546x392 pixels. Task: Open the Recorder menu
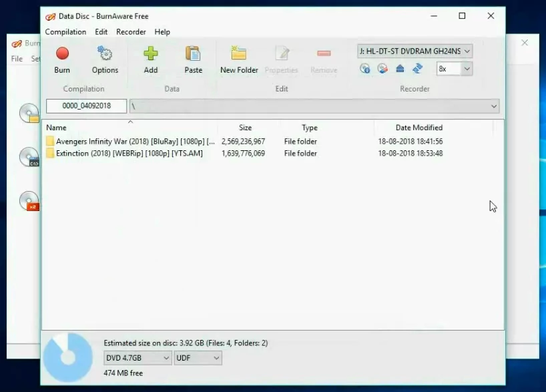point(131,31)
